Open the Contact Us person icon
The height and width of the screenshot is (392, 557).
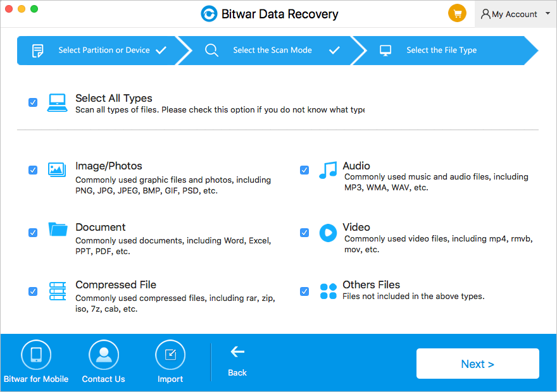point(104,355)
